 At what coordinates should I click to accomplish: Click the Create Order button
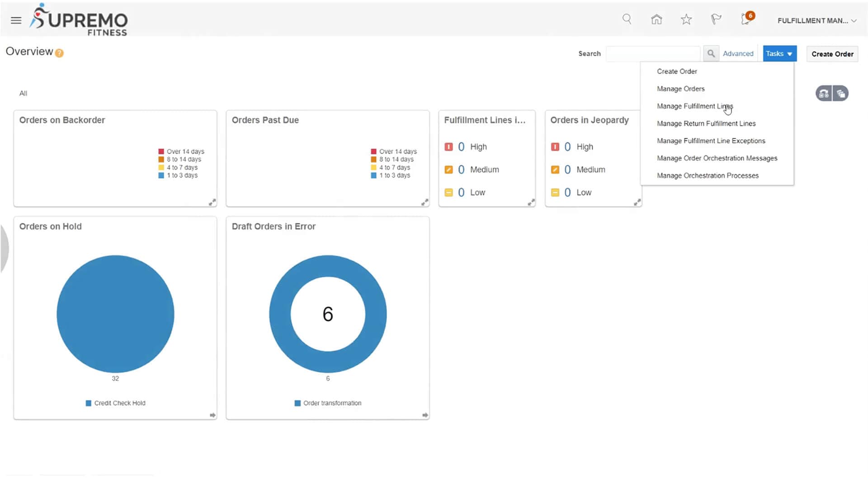coord(832,54)
